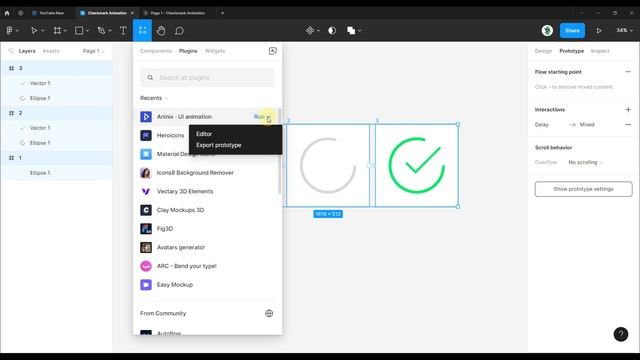
Task: Select the Rectangle shape tool
Action: 79,31
